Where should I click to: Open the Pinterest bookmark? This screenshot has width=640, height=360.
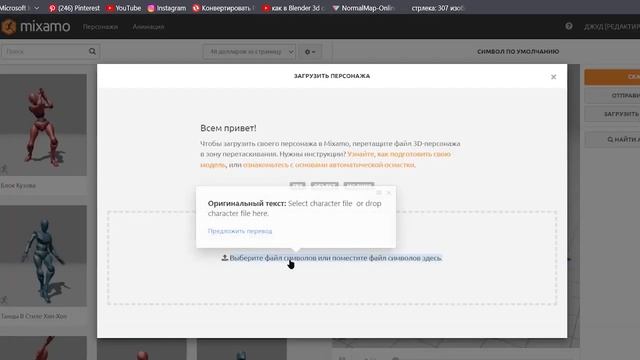click(74, 8)
